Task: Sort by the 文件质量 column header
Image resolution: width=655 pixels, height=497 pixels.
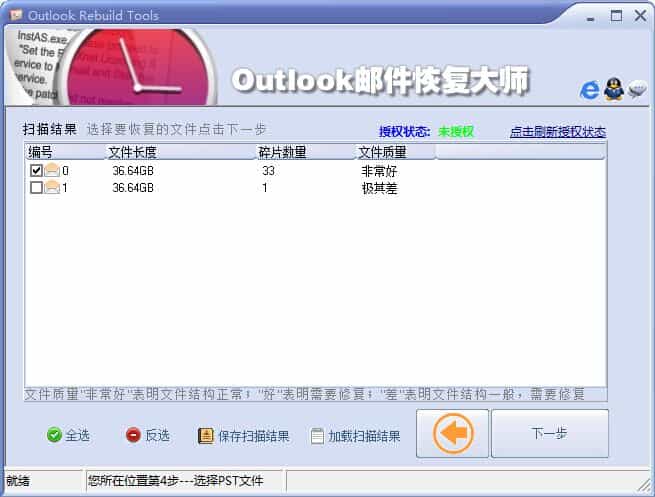Action: pos(395,152)
